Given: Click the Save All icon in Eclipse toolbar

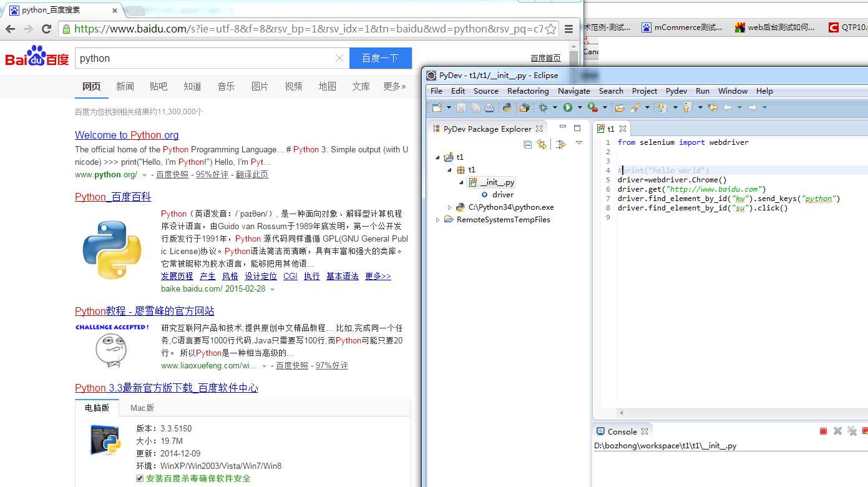Looking at the screenshot, I should coord(475,107).
